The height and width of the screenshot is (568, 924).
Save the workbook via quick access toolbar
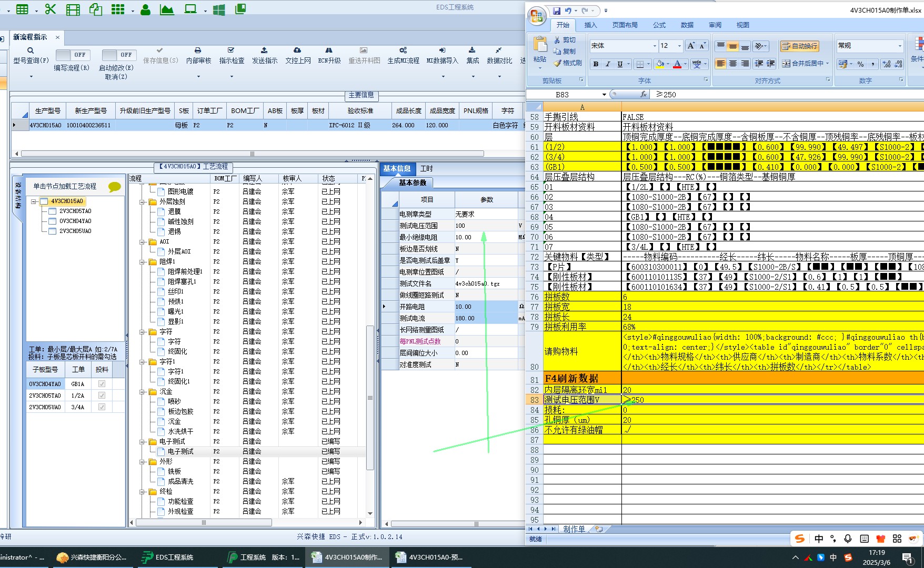tap(557, 11)
